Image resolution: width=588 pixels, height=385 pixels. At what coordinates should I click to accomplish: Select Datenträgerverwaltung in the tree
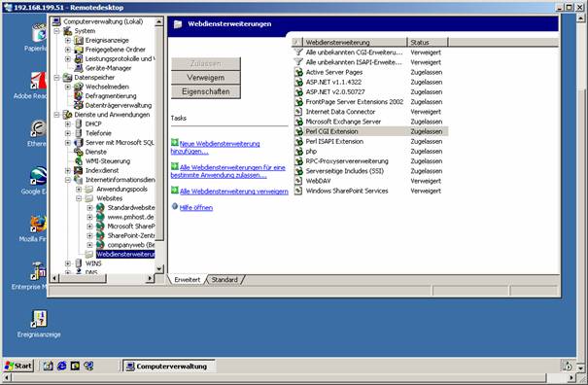click(x=119, y=105)
